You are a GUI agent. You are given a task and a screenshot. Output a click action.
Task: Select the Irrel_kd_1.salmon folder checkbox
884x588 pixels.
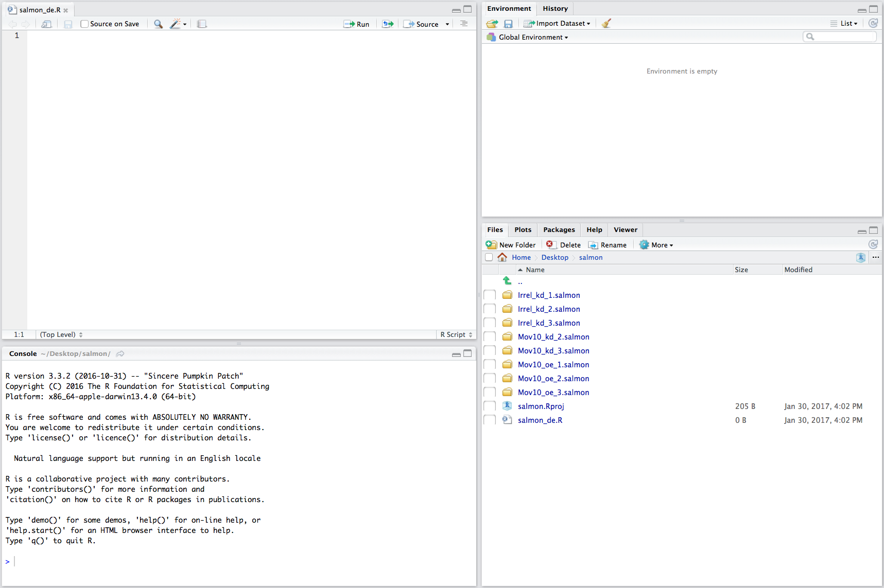(x=490, y=295)
